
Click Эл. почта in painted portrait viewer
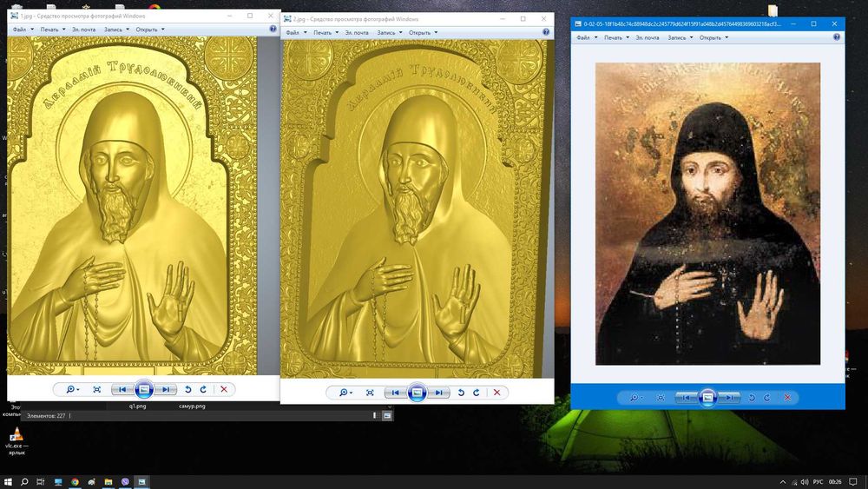pos(648,37)
